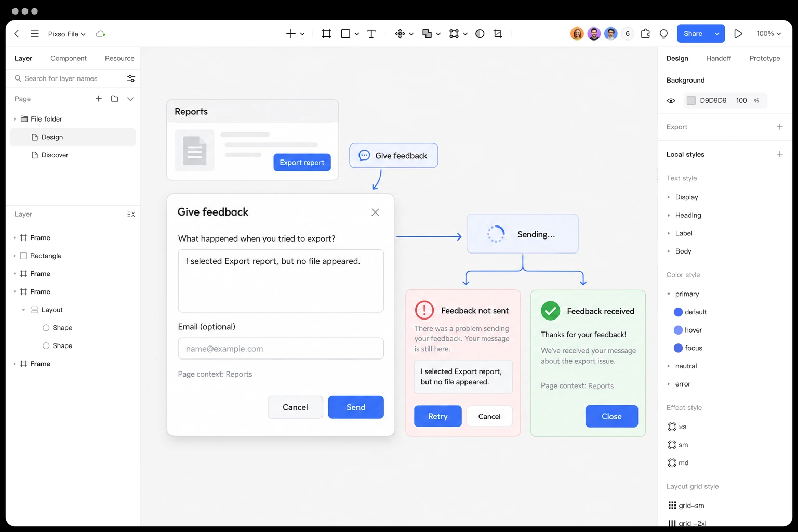The image size is (798, 532).
Task: Open the hamburger main menu
Action: pos(35,34)
